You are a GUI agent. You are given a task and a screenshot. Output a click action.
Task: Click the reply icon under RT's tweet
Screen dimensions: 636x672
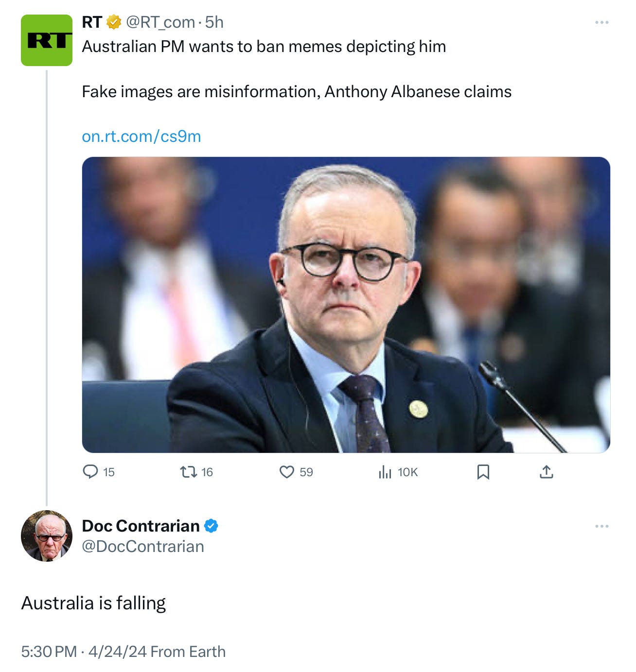coord(90,472)
